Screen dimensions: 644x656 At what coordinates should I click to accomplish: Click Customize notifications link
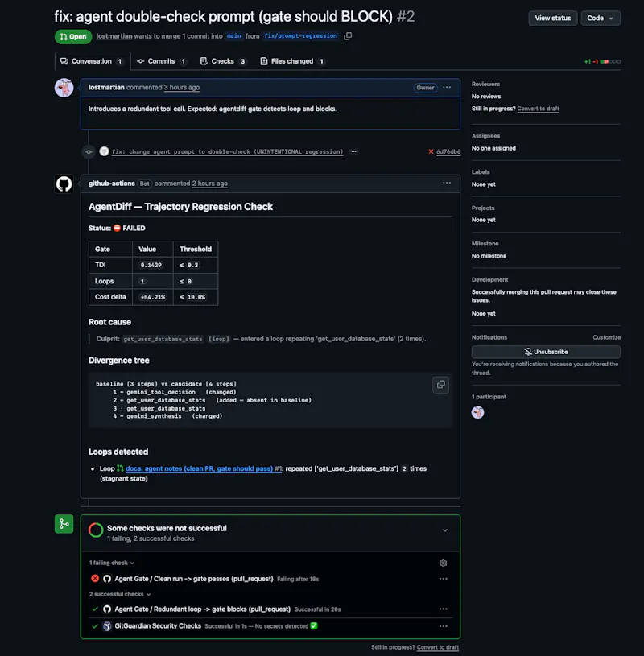pyautogui.click(x=606, y=337)
